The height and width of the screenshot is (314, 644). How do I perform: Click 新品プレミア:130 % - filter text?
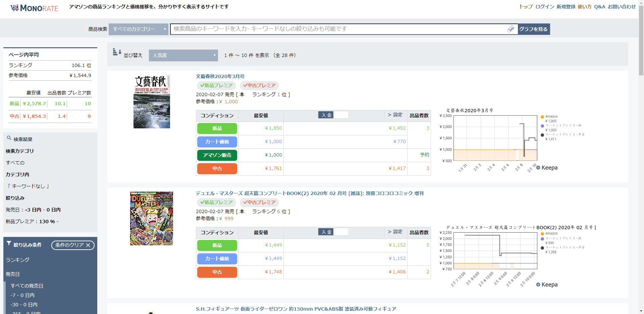pyautogui.click(x=32, y=222)
